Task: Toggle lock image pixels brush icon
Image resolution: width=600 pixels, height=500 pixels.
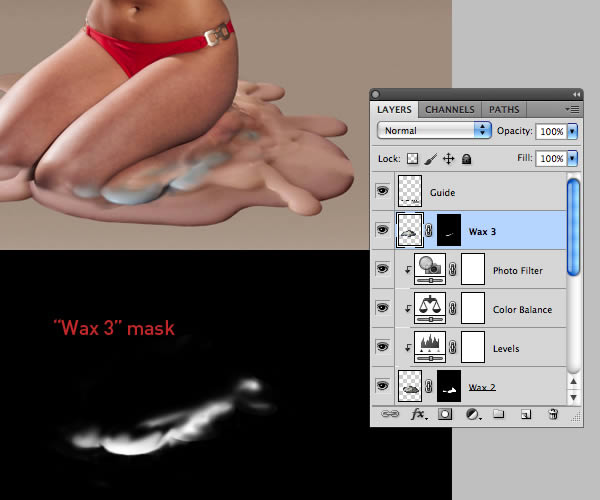Action: (x=431, y=158)
